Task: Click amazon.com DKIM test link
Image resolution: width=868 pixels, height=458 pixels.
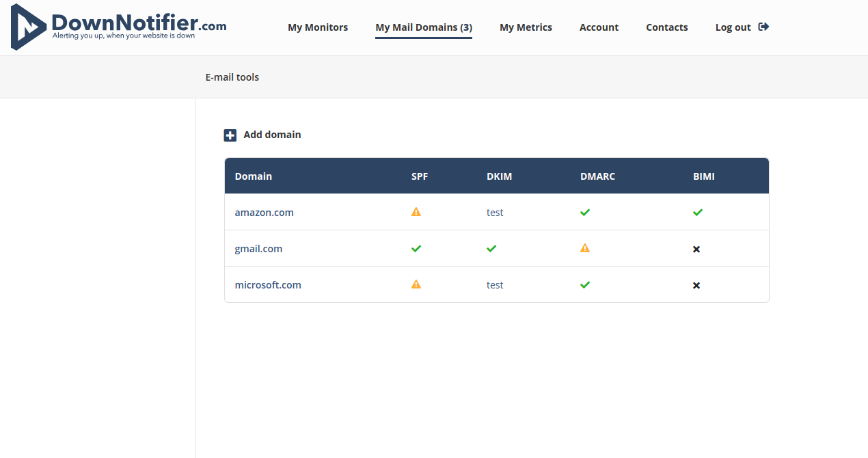Action: coord(495,213)
